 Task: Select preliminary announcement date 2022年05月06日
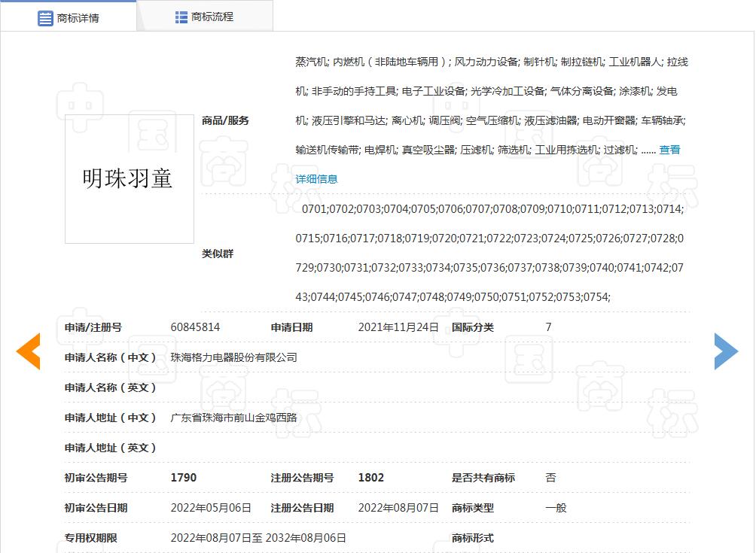coord(211,508)
